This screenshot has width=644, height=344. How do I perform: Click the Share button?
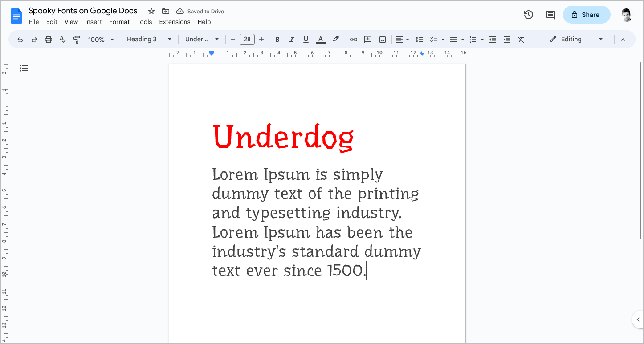[x=587, y=15]
